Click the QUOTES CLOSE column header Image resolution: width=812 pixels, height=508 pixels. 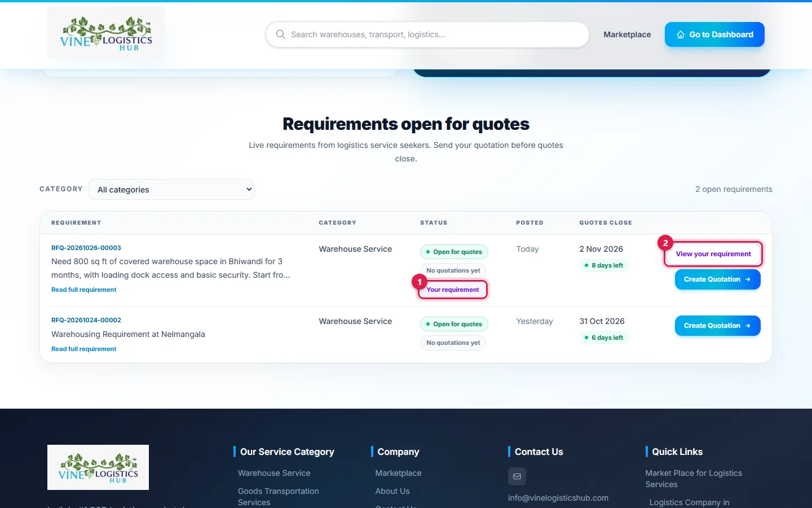[606, 223]
